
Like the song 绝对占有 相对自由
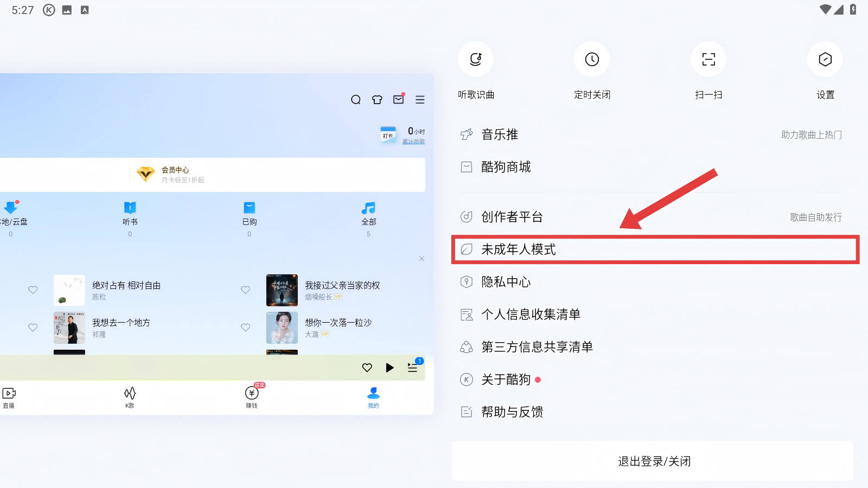coord(33,290)
